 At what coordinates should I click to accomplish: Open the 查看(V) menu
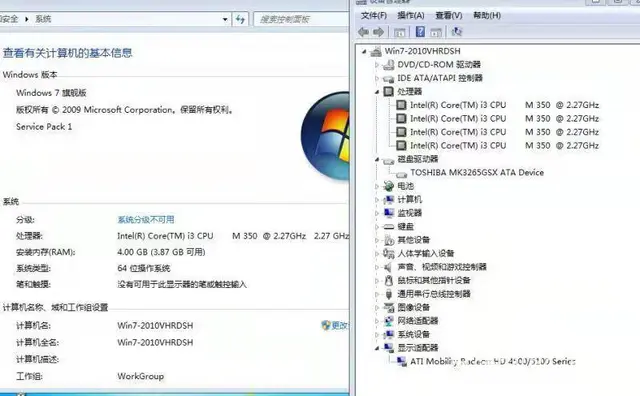tap(449, 16)
